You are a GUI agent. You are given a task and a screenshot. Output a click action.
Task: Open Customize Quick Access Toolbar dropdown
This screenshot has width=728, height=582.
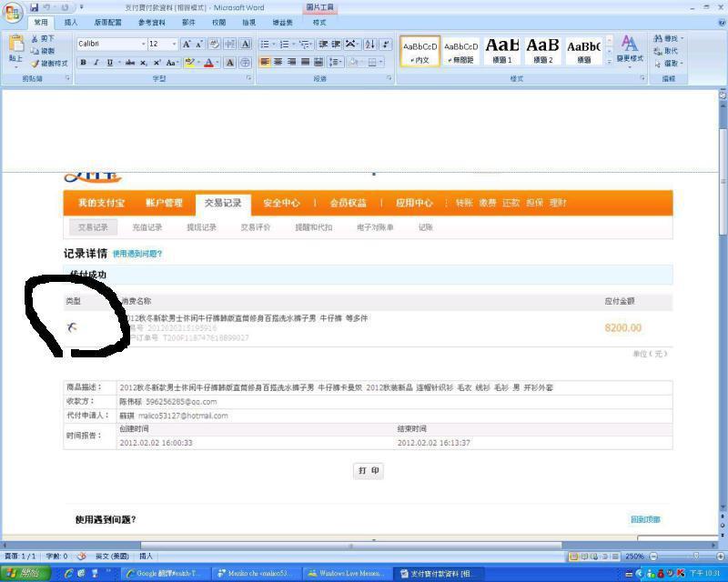coord(81,7)
